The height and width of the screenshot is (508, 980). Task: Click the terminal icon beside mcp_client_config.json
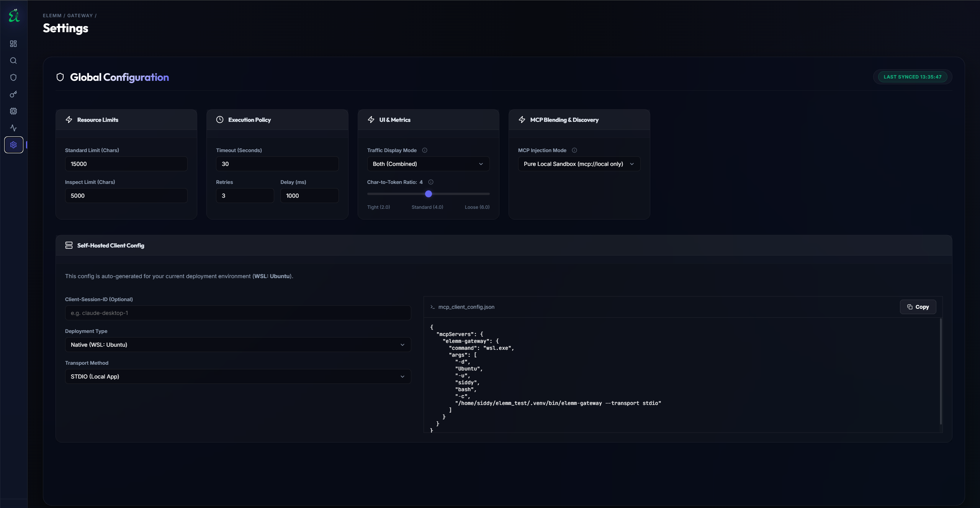tap(433, 307)
